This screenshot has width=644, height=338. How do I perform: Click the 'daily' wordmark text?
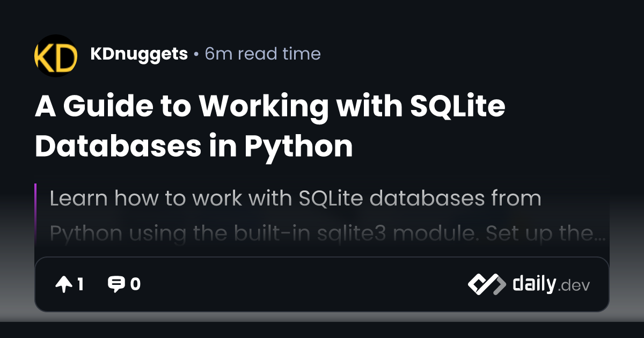coord(533,284)
